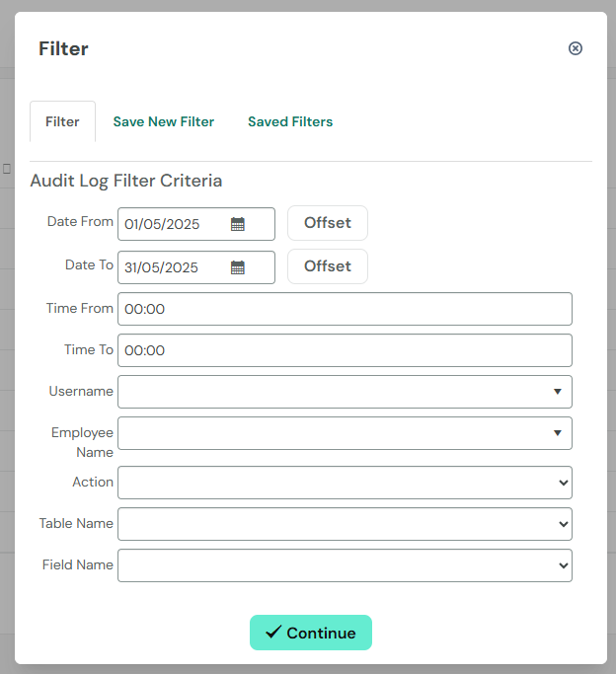Switch to the Saved Filters tab
This screenshot has height=674, width=616.
(290, 121)
